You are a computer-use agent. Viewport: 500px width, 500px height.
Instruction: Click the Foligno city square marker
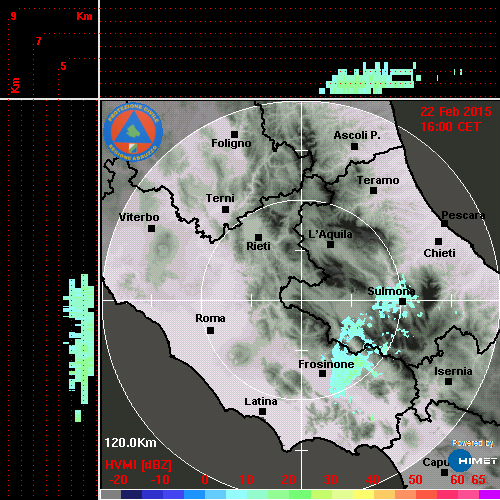coord(234,134)
